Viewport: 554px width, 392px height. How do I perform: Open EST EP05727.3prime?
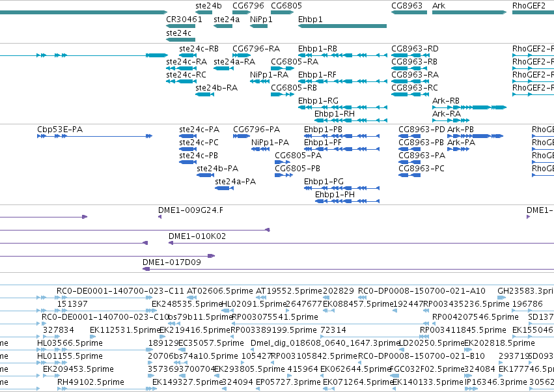(x=288, y=382)
